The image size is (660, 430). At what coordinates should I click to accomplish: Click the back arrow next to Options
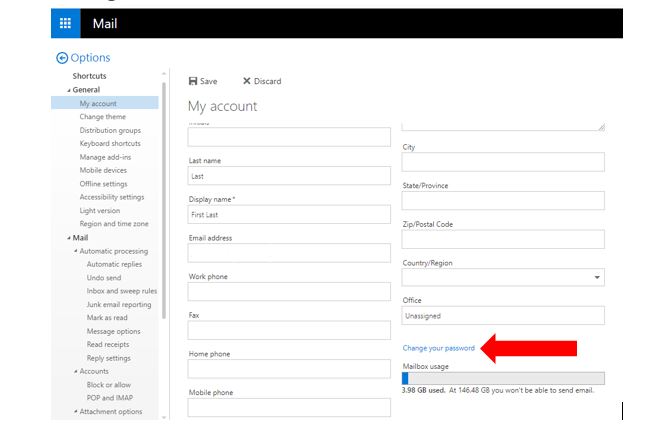click(x=62, y=58)
